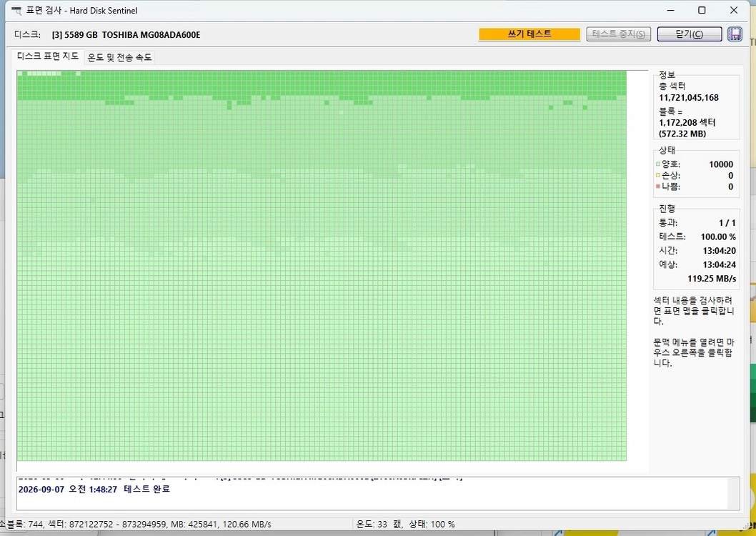Switch to the 디스크 표면 지도 tab
The height and width of the screenshot is (536, 756).
[48, 56]
